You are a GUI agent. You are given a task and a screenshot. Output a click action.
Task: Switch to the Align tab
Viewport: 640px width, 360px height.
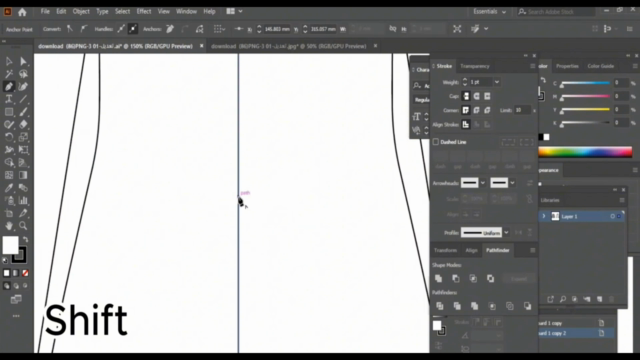tap(471, 250)
